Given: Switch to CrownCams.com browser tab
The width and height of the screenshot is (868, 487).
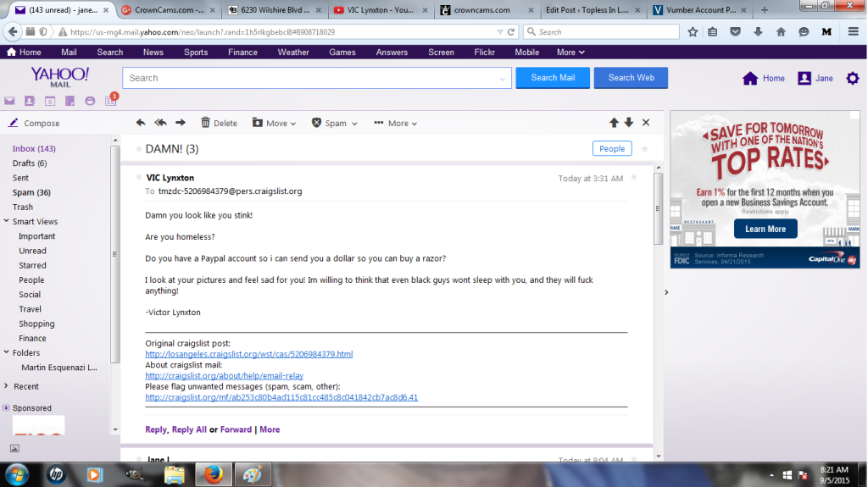Looking at the screenshot, I should point(169,10).
